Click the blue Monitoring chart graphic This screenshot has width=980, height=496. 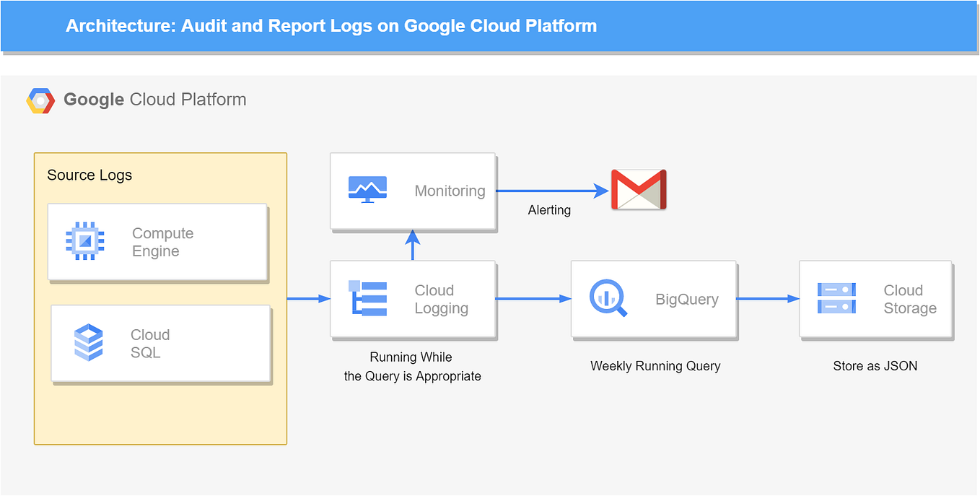click(x=367, y=191)
